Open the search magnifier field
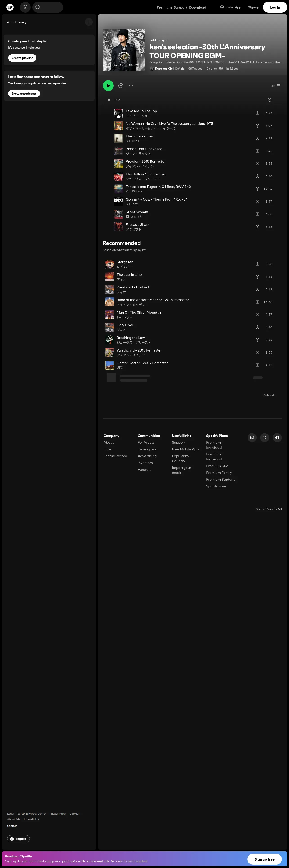This screenshot has height=868, width=289. [48, 7]
